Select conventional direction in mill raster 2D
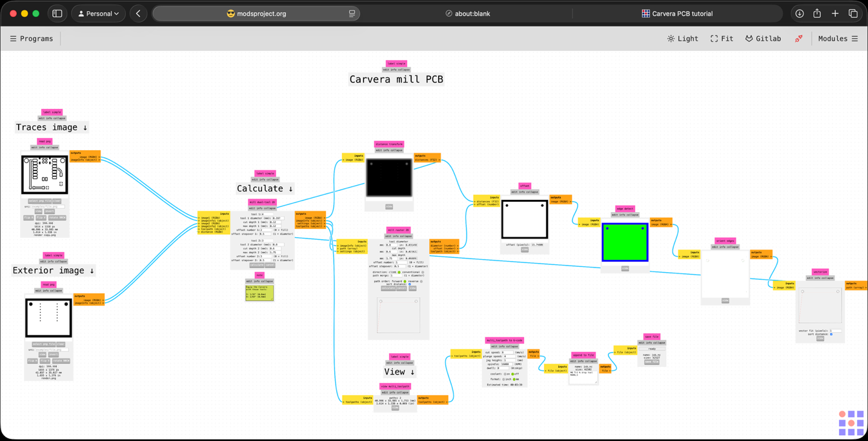The image size is (868, 441). pos(423,272)
